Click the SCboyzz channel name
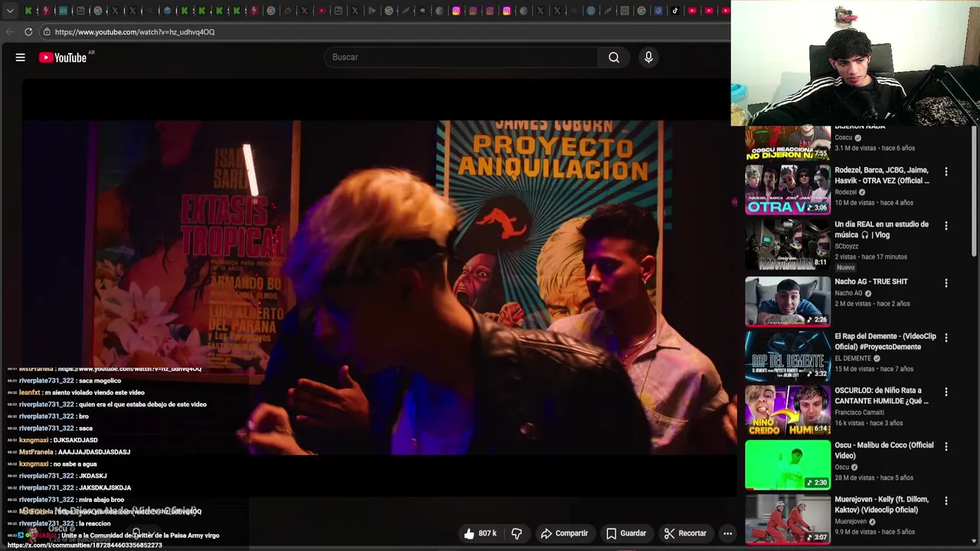The width and height of the screenshot is (980, 551). tap(847, 246)
